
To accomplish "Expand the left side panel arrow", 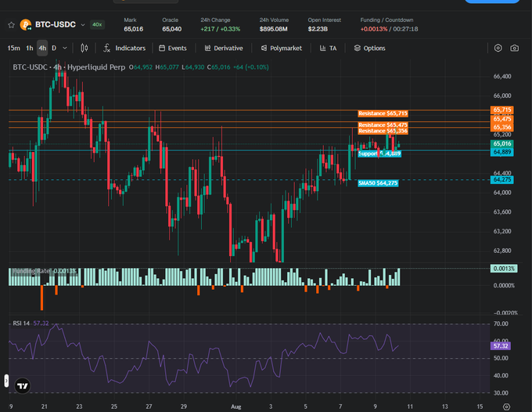I will coord(6,381).
